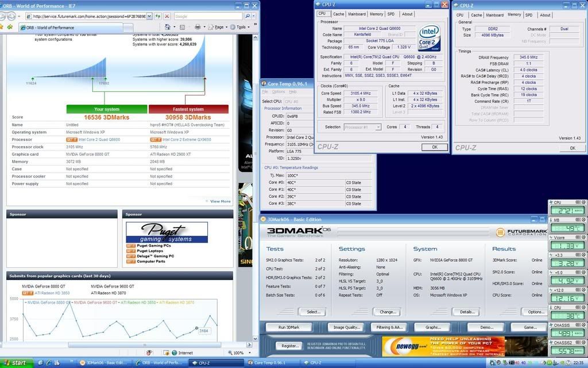Select the ORB - World of Performance browser tab
Viewport: 588px width, 368px height.
pos(71,28)
